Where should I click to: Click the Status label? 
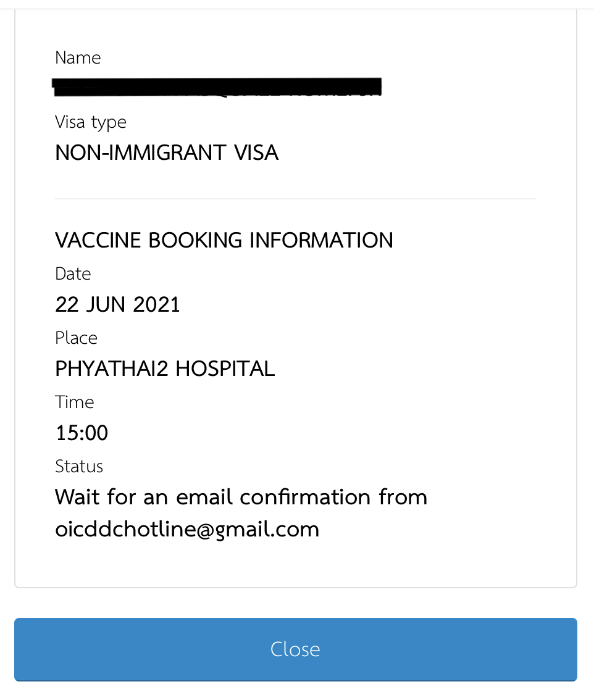(x=79, y=467)
